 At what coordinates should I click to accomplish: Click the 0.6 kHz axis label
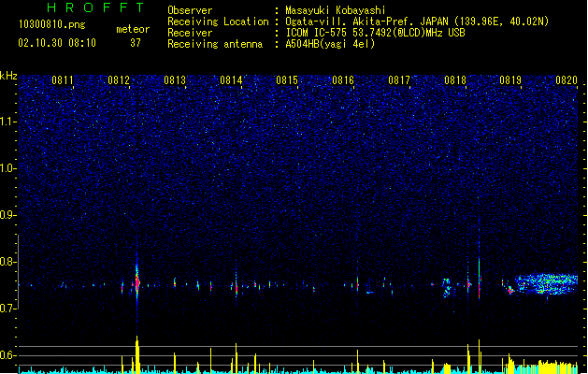8,355
